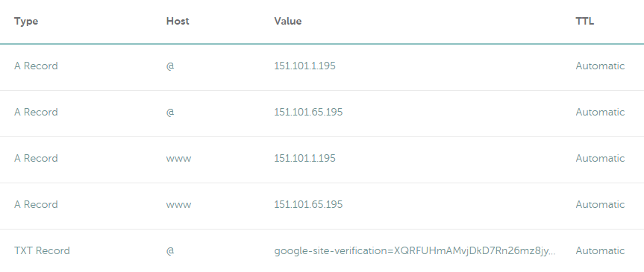Click www host of 151.101.1.195 row

coord(178,159)
